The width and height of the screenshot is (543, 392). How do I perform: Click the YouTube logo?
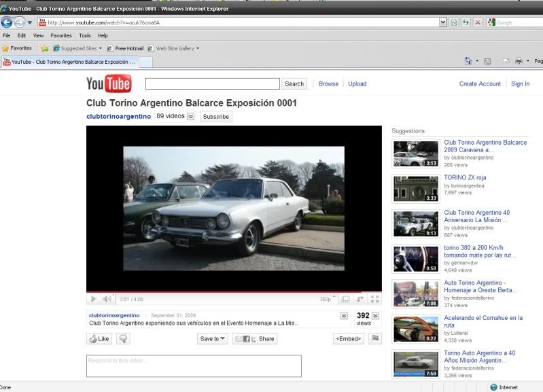(109, 84)
